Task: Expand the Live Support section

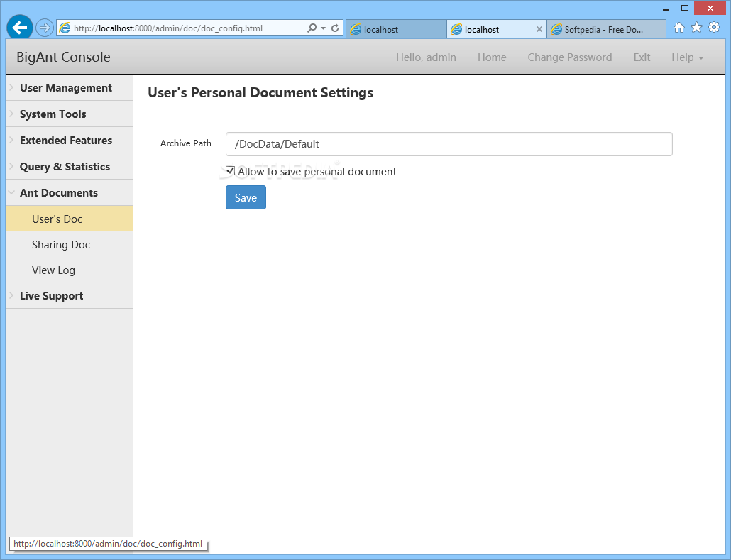Action: click(70, 296)
